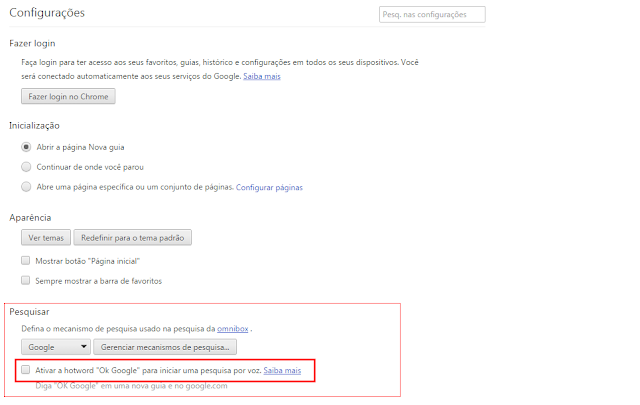
Task: Click the 'Aparência' section heading
Action: 30,218
